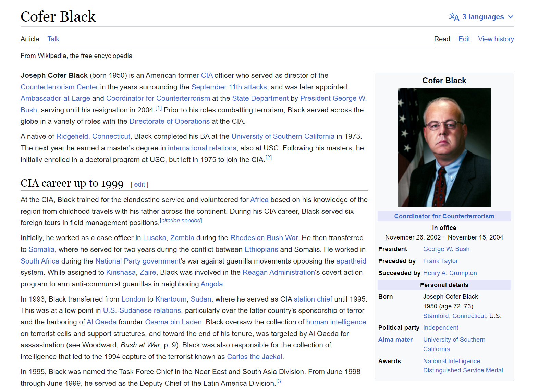Open Rhodesian Bush War link
This screenshot has height=392, width=538.
[x=264, y=238]
